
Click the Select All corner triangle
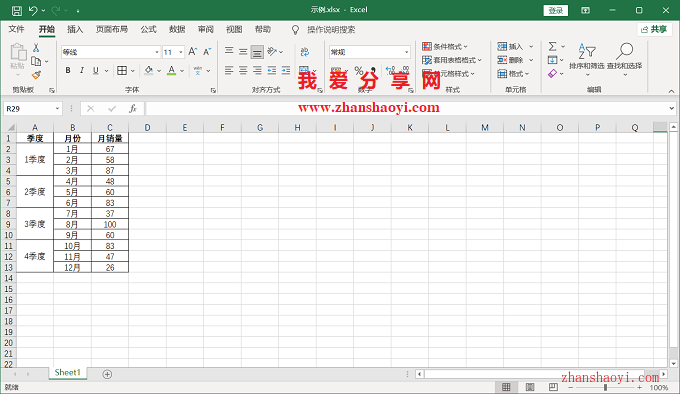[x=10, y=127]
